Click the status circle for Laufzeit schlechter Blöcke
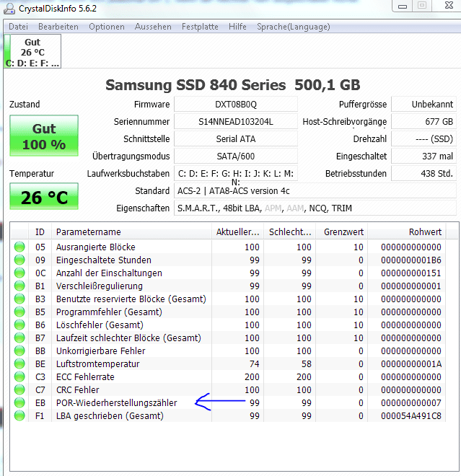This screenshot has height=476, width=461. tap(19, 338)
